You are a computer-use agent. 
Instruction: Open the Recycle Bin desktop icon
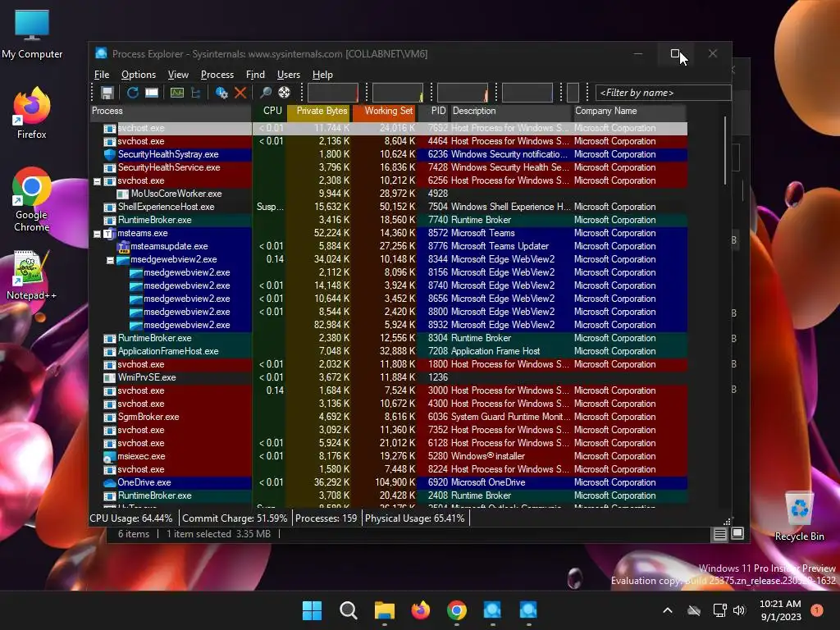tap(799, 517)
